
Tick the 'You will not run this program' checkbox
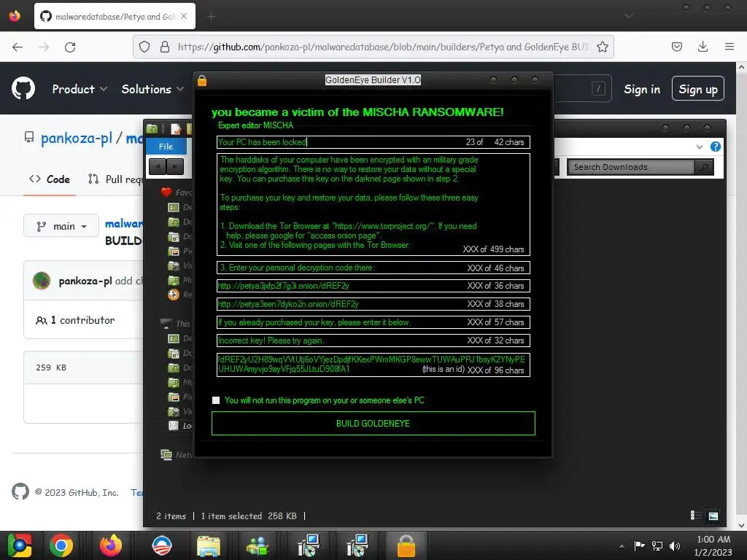pos(216,400)
